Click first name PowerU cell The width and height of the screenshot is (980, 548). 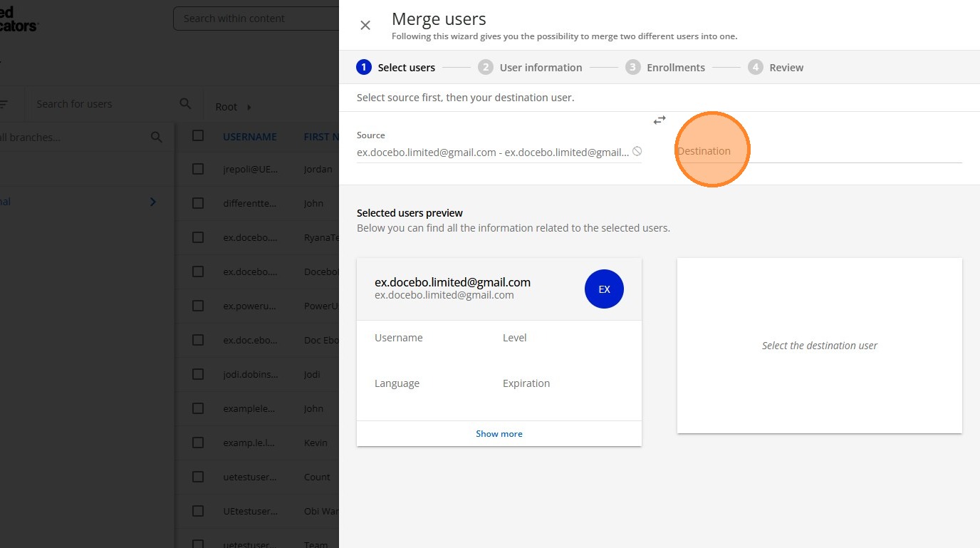pos(321,306)
